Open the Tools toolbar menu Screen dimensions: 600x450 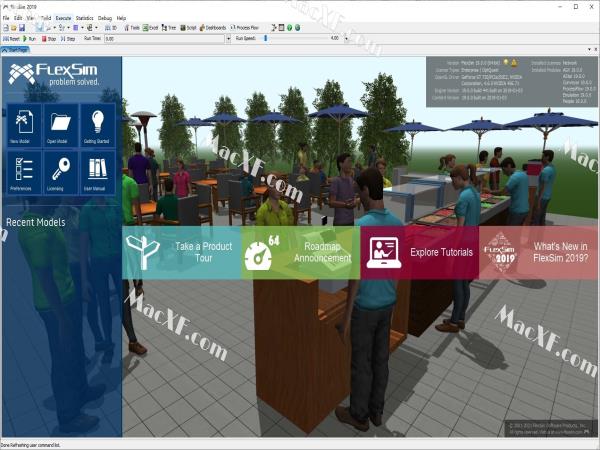132,28
